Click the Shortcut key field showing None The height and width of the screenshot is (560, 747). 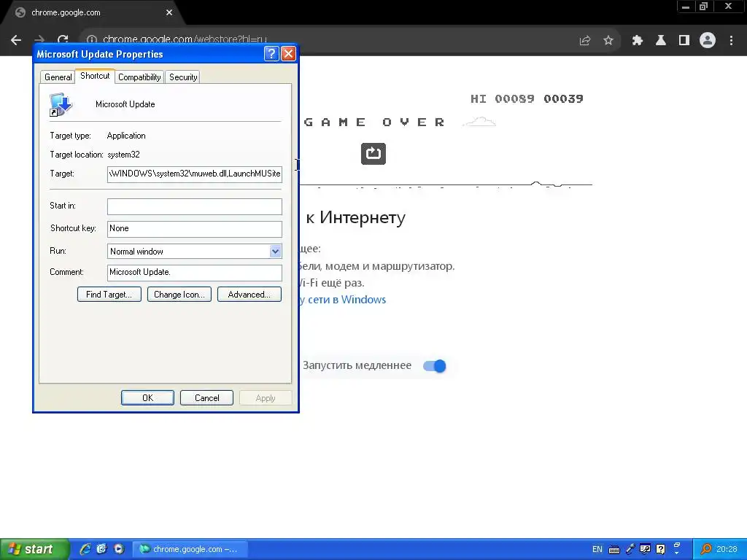194,228
